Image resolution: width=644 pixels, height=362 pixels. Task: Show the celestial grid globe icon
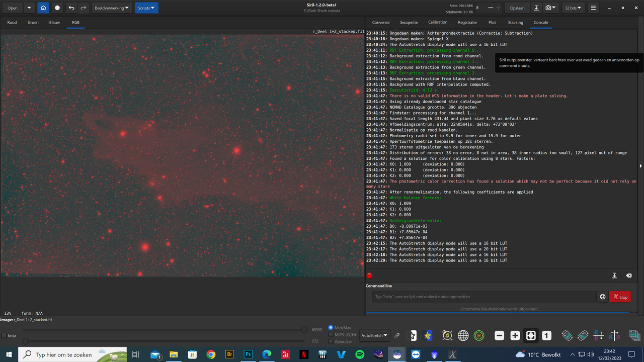[463, 335]
